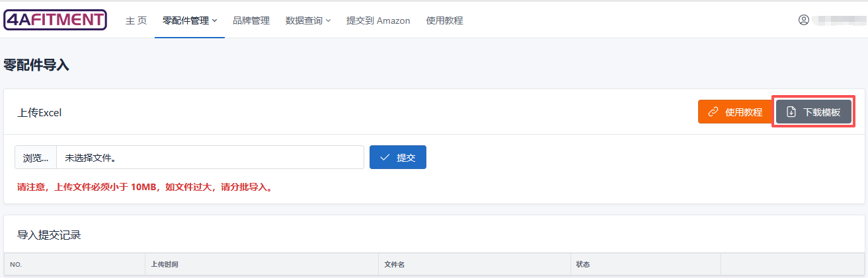Click the 未选择文件 file input field
Viewport: 868px width, 278px height.
pyautogui.click(x=210, y=158)
